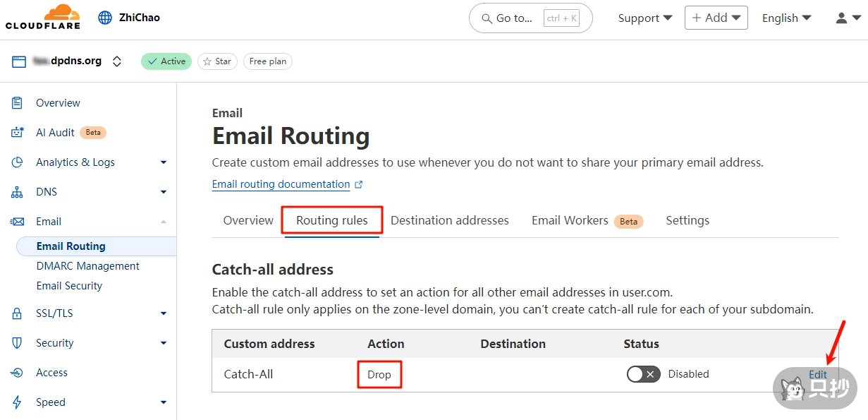Enable the Catch-All status toggle
The height and width of the screenshot is (420, 868).
coord(643,374)
